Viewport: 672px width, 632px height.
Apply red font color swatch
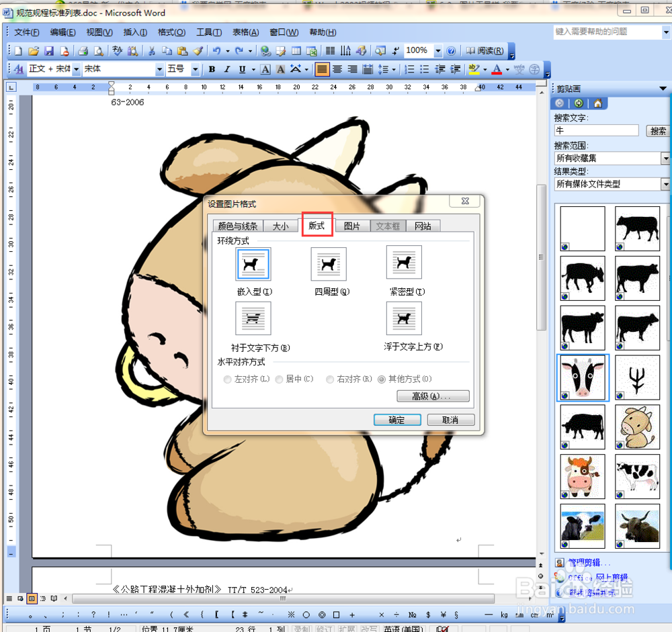point(497,69)
